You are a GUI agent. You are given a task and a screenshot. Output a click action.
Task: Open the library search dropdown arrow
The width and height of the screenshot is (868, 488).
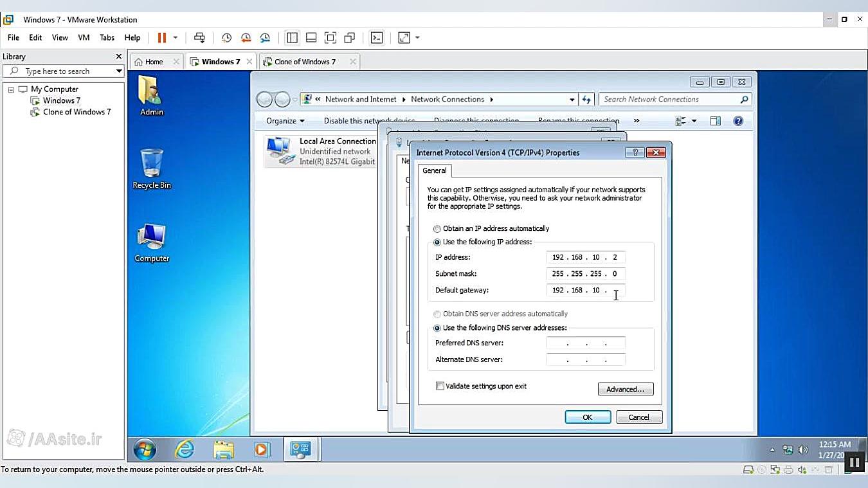pyautogui.click(x=119, y=71)
